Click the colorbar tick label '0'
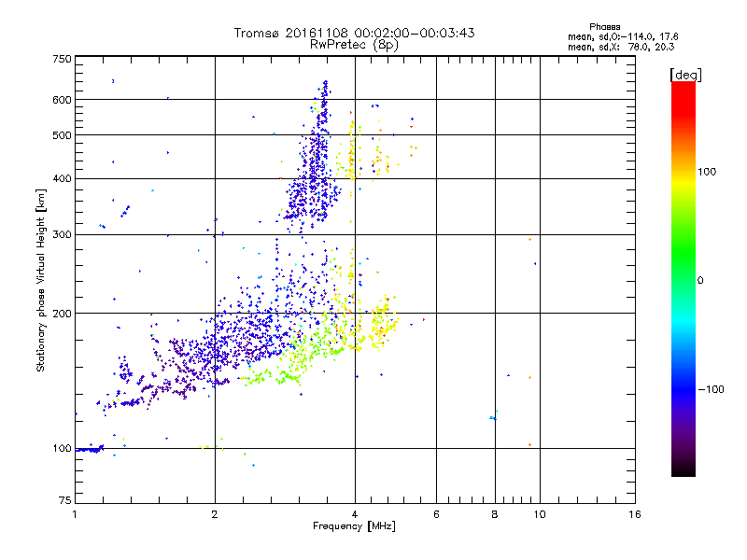747x560 pixels. pos(700,281)
